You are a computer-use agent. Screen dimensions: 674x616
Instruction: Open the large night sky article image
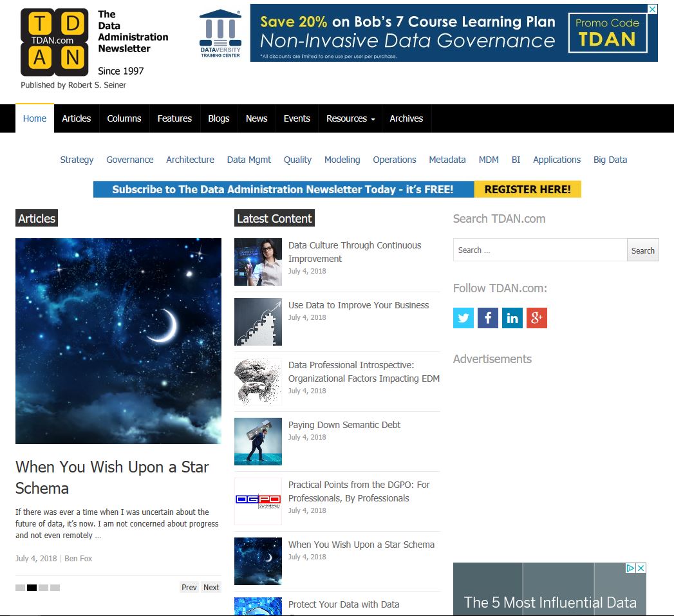(118, 341)
